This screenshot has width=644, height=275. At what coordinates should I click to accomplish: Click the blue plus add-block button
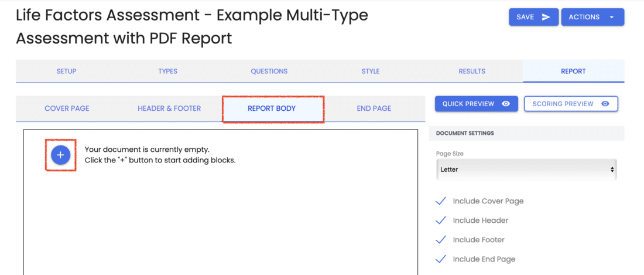(x=60, y=155)
